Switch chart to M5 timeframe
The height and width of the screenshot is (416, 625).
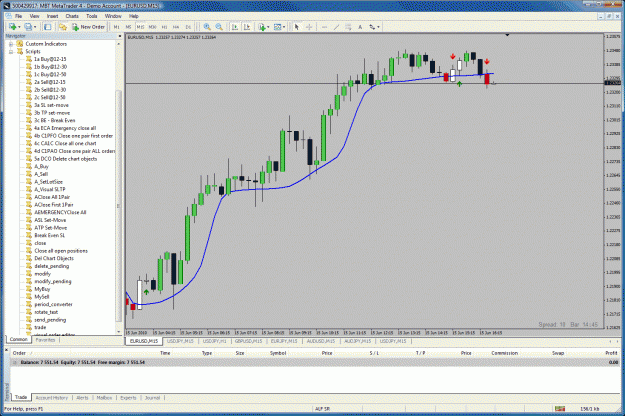click(128, 27)
